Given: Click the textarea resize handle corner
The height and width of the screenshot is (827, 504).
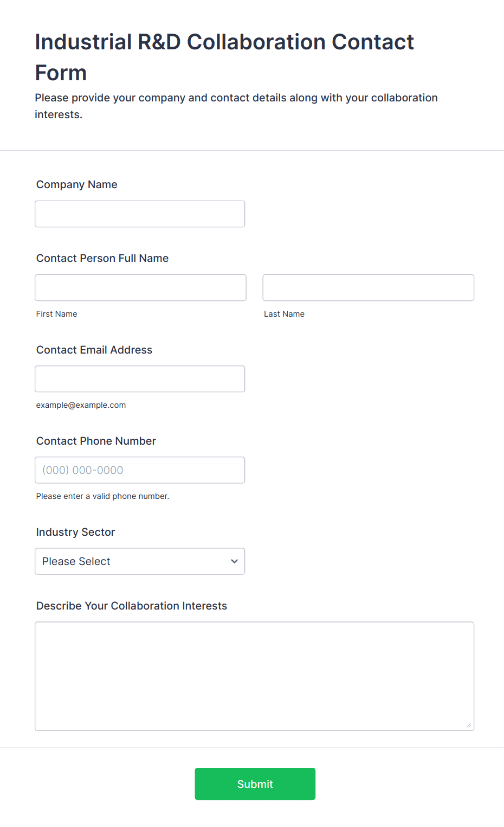Looking at the screenshot, I should coord(469,725).
